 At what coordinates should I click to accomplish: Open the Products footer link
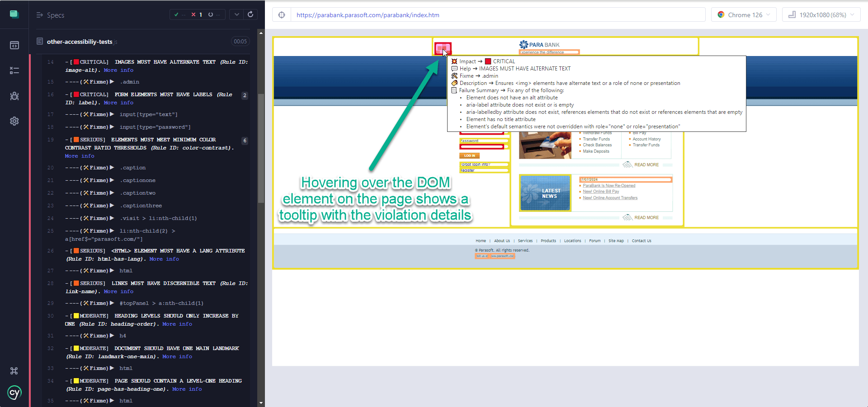[x=548, y=241]
